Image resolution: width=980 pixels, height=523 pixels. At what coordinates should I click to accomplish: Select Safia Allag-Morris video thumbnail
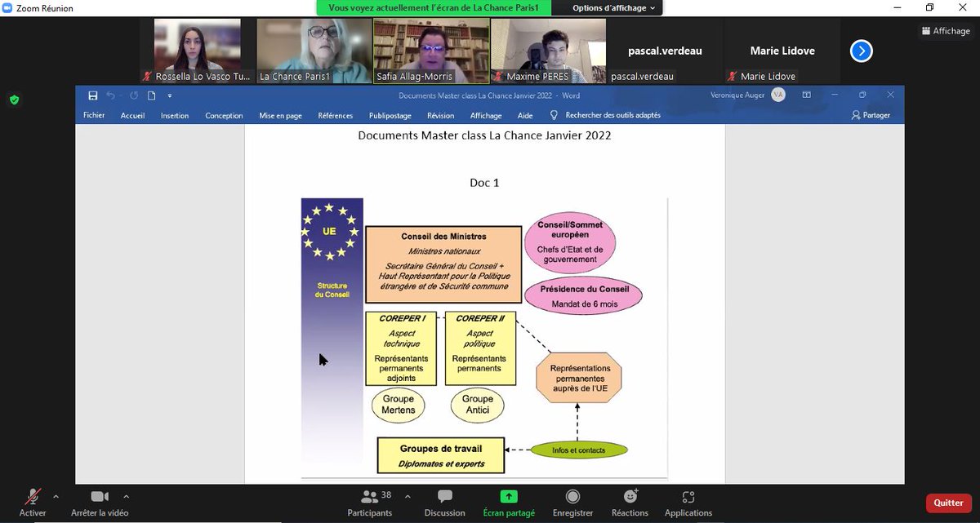tap(431, 51)
